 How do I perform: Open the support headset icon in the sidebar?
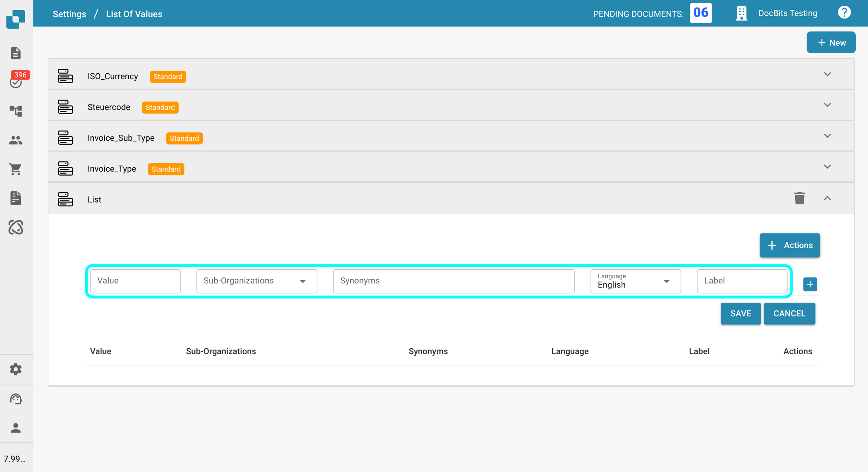pyautogui.click(x=16, y=399)
